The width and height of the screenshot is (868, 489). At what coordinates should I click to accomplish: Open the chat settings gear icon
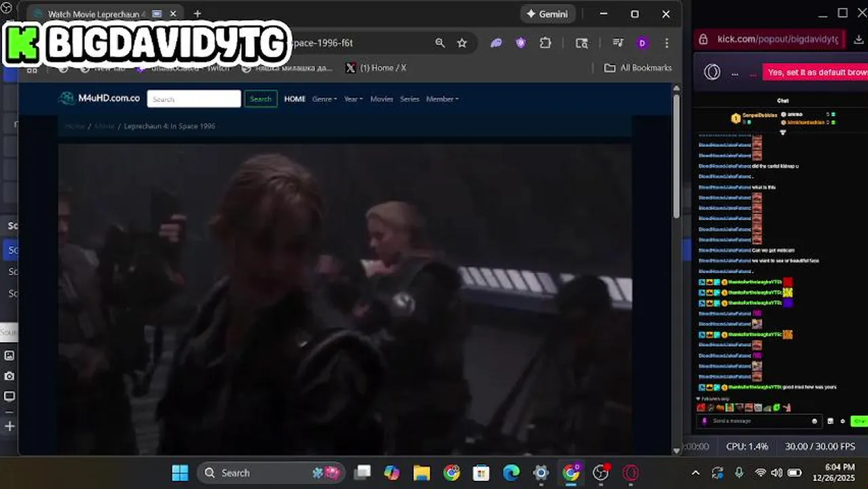pos(843,421)
